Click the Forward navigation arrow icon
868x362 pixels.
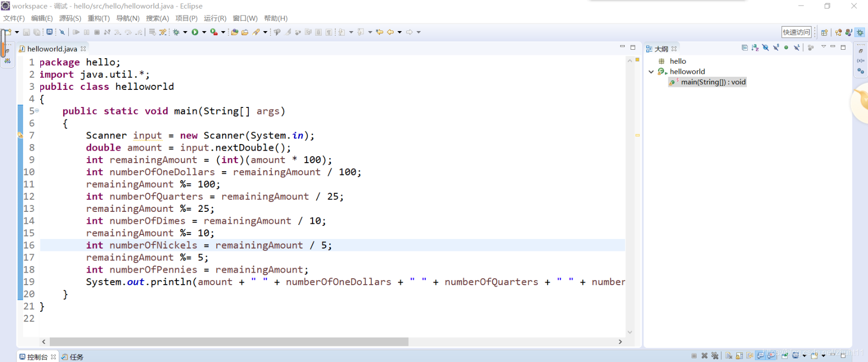[x=410, y=32]
